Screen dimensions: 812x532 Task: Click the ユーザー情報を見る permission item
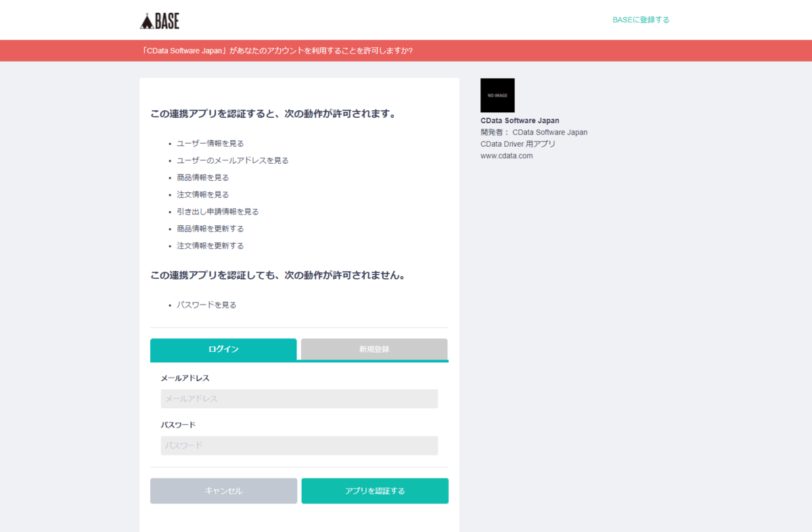210,143
